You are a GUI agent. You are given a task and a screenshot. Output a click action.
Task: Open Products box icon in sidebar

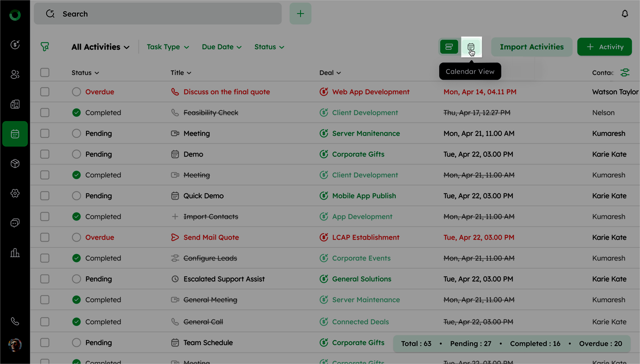click(15, 164)
